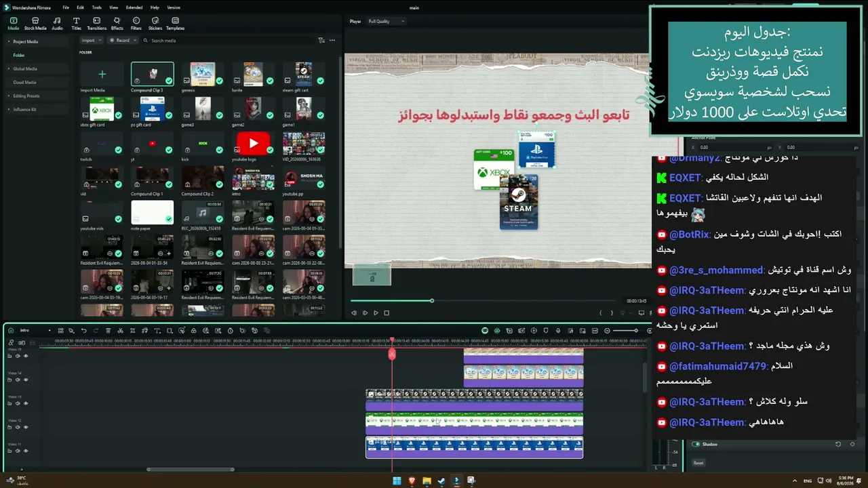Open the Extended menu
Viewport: 868px width, 488px height.
pyautogui.click(x=134, y=7)
